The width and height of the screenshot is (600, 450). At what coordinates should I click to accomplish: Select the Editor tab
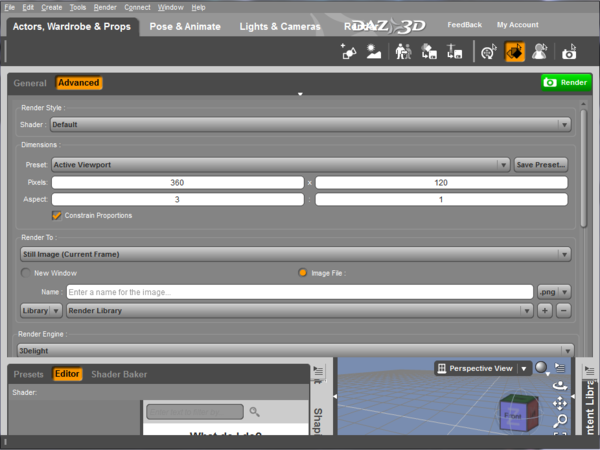click(67, 374)
